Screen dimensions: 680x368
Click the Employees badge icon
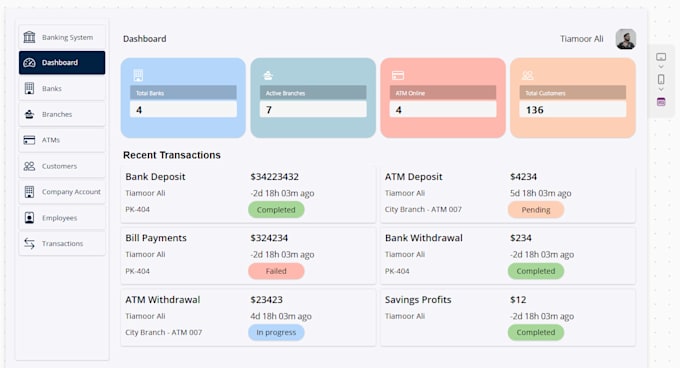click(x=29, y=218)
